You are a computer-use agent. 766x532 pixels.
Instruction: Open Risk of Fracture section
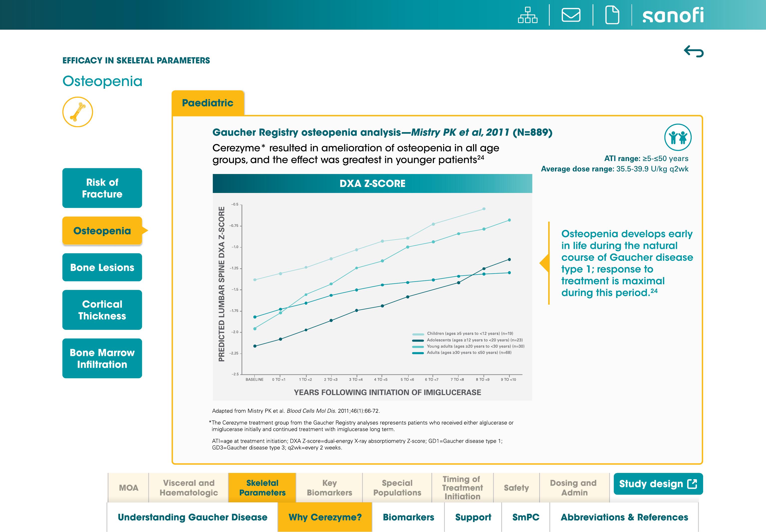coord(102,188)
